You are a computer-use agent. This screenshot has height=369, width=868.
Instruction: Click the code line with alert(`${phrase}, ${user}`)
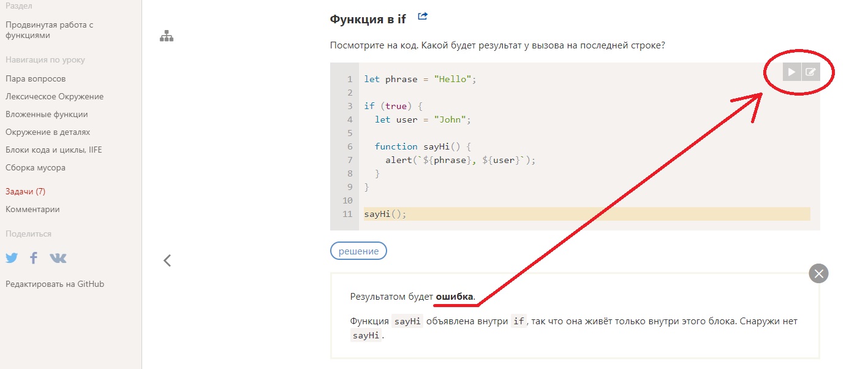click(x=461, y=160)
